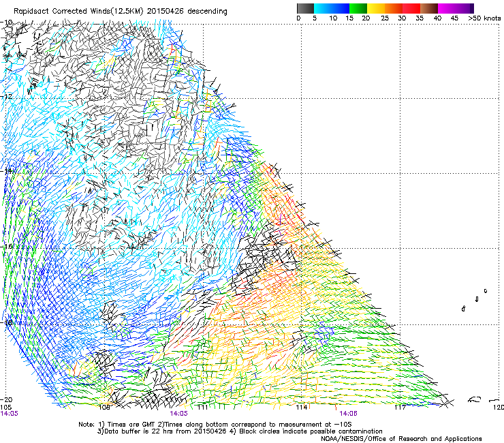Select the brown 35–40 knots legend segment
504x443 pixels.
(429, 8)
